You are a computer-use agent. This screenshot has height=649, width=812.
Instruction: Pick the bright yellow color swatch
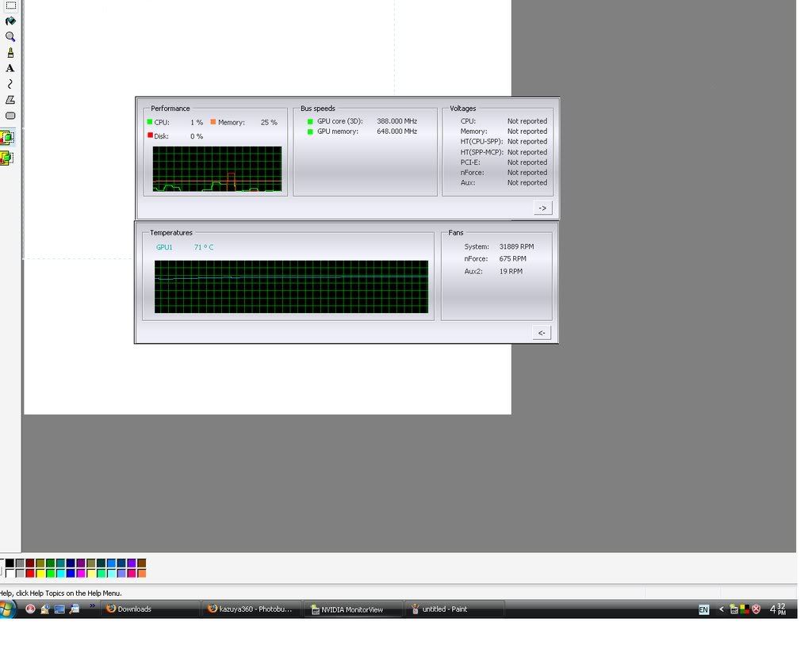(40, 573)
